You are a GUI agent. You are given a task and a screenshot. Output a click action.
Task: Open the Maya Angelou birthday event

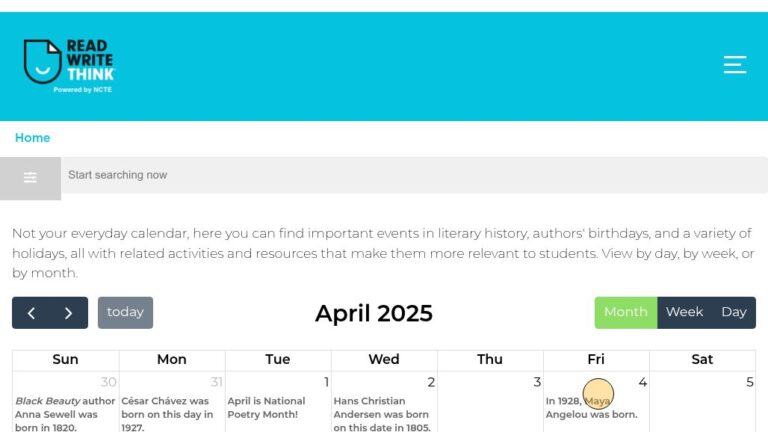(591, 408)
